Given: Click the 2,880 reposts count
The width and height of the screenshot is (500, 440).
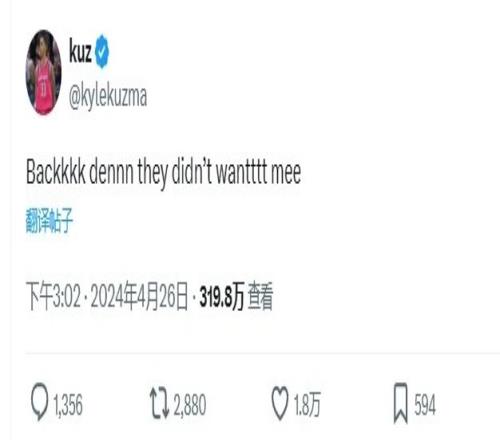Looking at the screenshot, I should coord(190,405).
